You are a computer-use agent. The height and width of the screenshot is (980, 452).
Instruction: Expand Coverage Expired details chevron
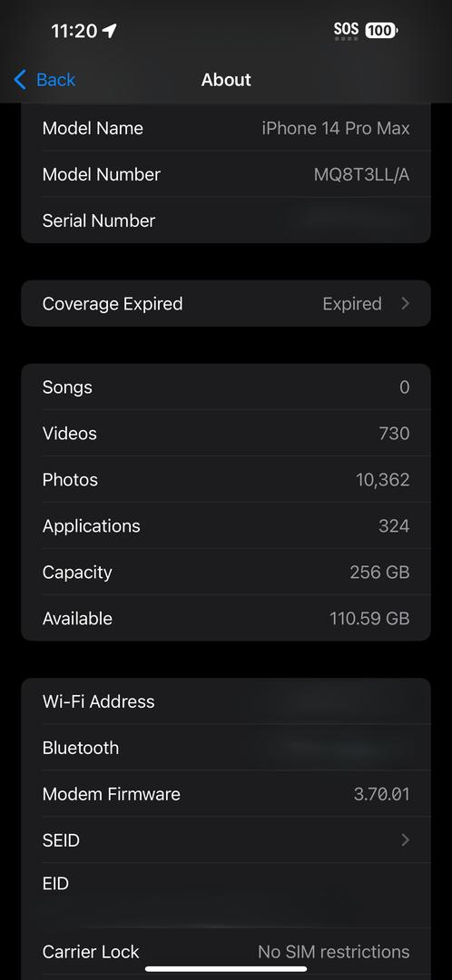(405, 304)
